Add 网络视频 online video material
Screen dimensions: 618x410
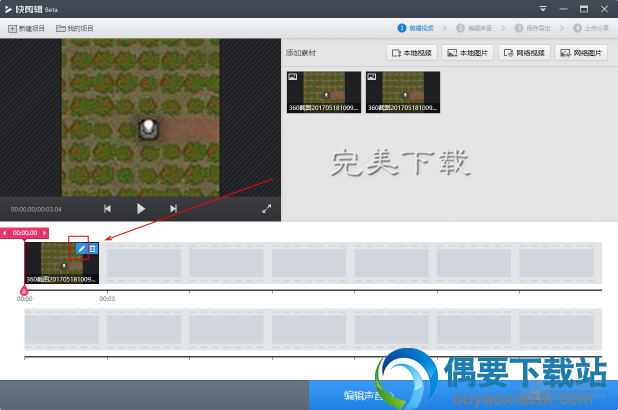point(524,53)
